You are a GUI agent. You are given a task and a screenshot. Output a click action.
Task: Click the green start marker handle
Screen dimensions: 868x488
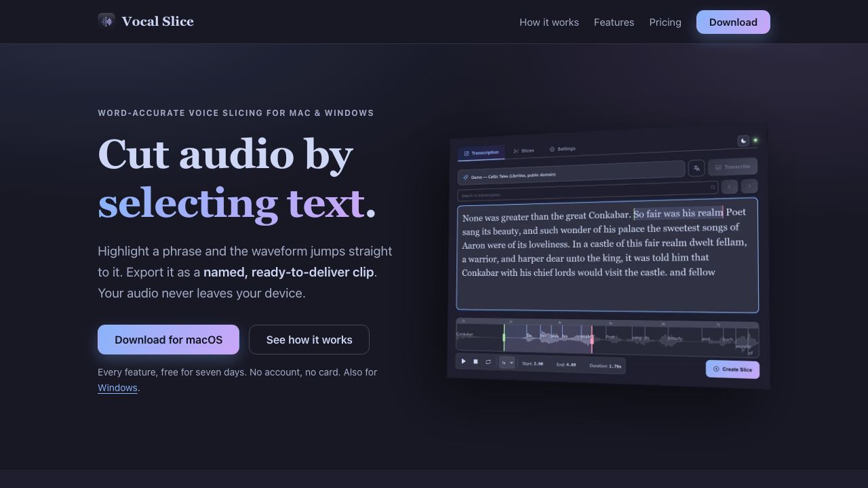coord(504,337)
